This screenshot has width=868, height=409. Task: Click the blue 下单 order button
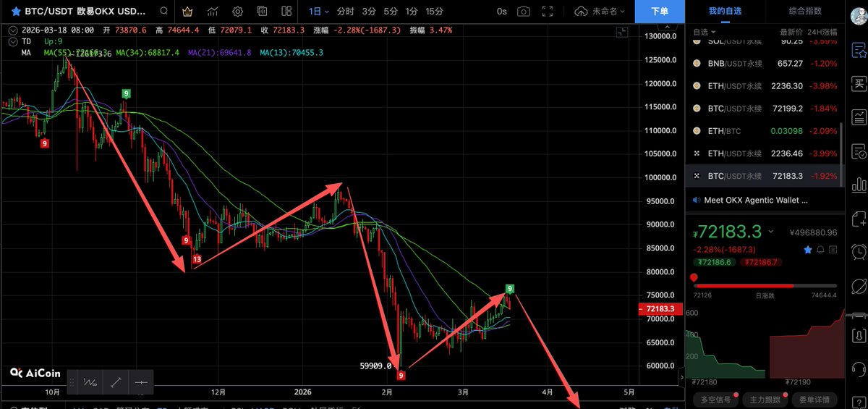click(x=659, y=12)
